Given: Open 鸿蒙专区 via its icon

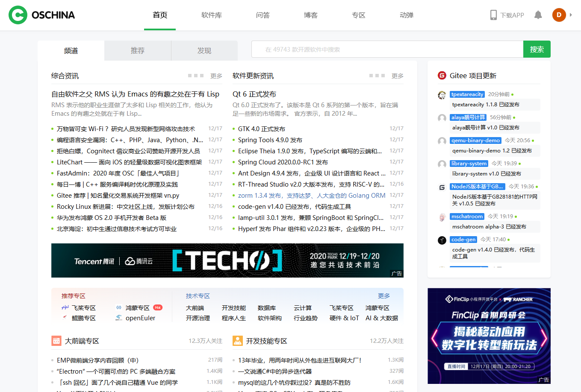Looking at the screenshot, I should [118, 307].
